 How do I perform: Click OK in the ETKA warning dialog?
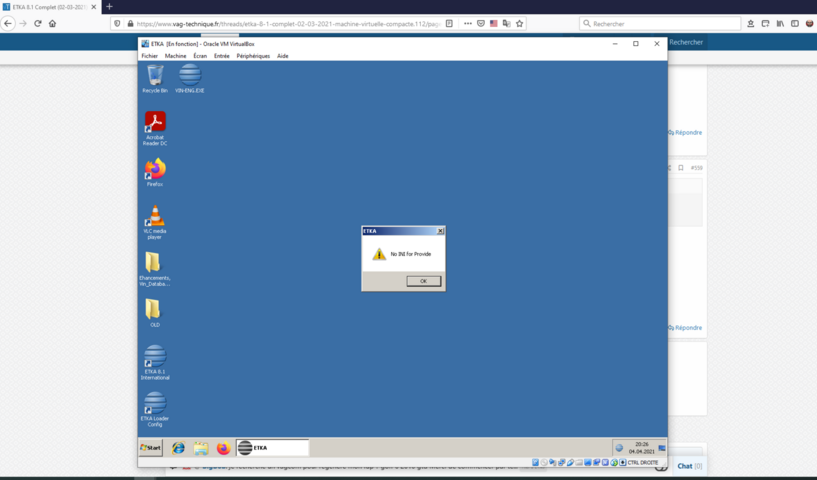[424, 281]
